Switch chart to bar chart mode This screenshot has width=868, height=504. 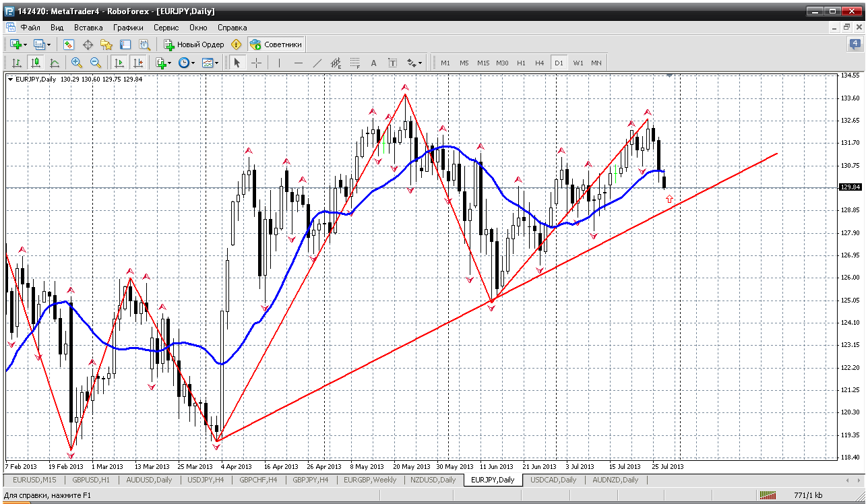coord(17,63)
